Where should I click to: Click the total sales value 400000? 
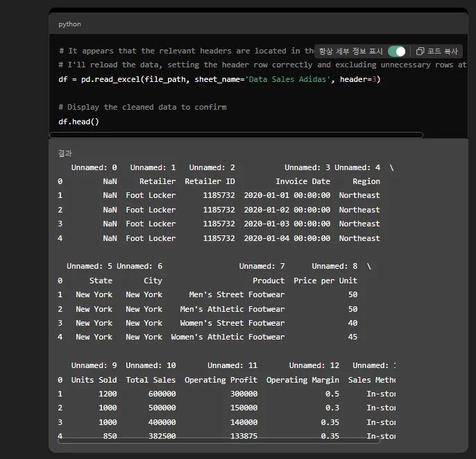(x=162, y=423)
